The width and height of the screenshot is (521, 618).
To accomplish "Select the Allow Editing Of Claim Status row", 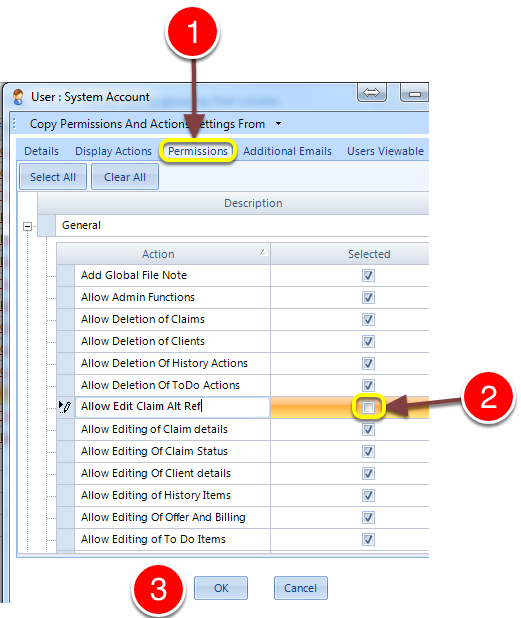I will pyautogui.click(x=242, y=451).
